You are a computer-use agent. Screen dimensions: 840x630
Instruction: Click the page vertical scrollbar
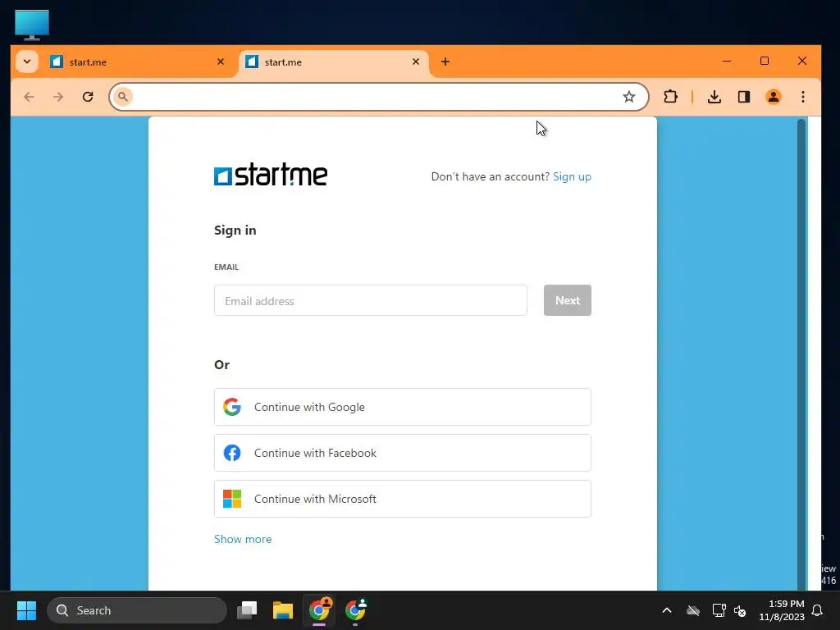click(x=801, y=354)
